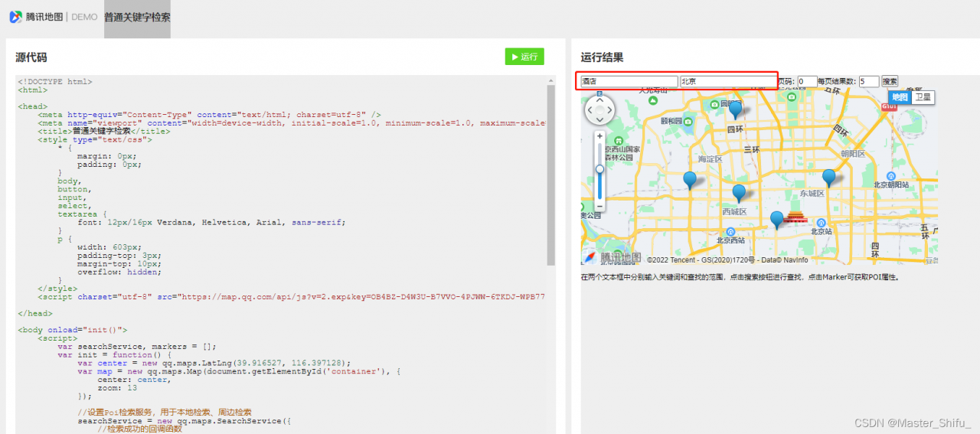Click the source code vertical scrollbar
Viewport: 980px width, 434px height.
pos(551,175)
